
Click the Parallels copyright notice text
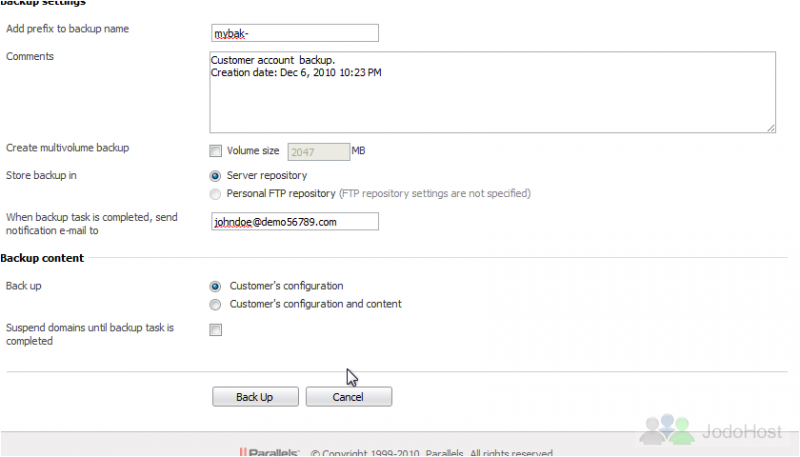pos(432,453)
